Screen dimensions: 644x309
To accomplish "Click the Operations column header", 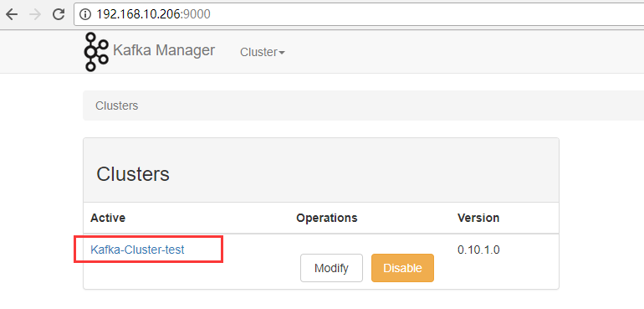I will tap(327, 218).
